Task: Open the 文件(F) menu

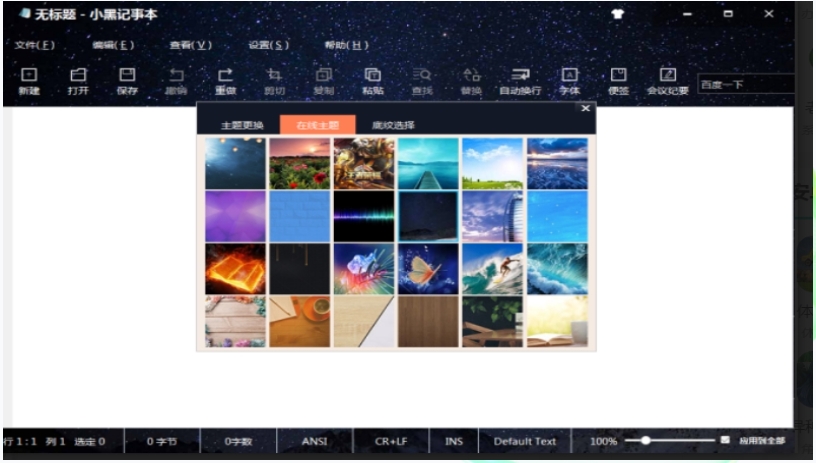Action: click(x=34, y=45)
